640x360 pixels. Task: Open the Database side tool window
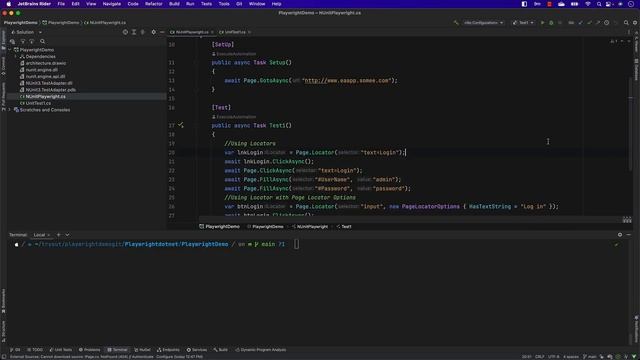[636, 69]
